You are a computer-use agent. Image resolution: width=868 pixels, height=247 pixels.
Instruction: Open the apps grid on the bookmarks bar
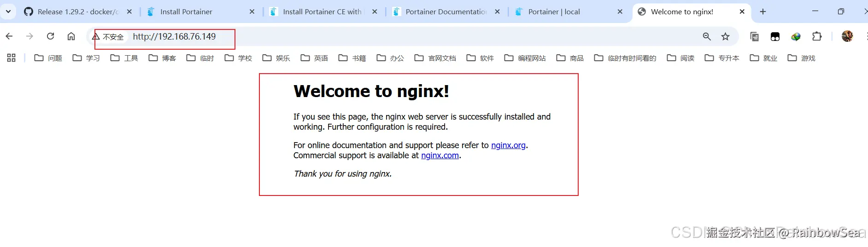click(12, 58)
